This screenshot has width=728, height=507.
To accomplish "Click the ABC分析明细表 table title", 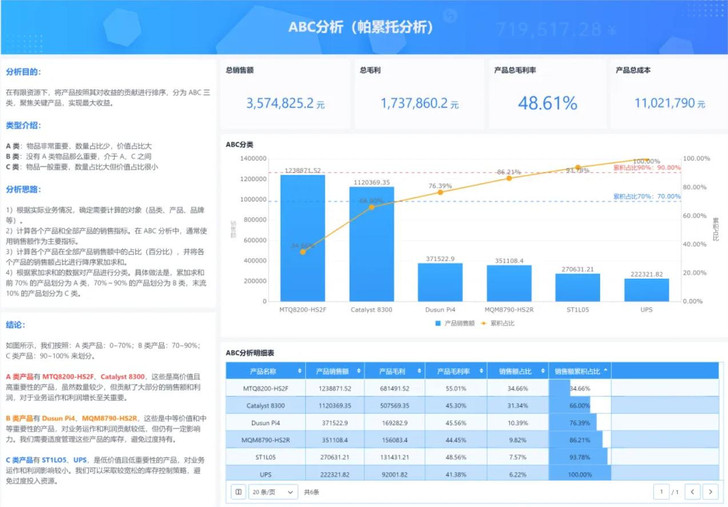I will click(250, 353).
